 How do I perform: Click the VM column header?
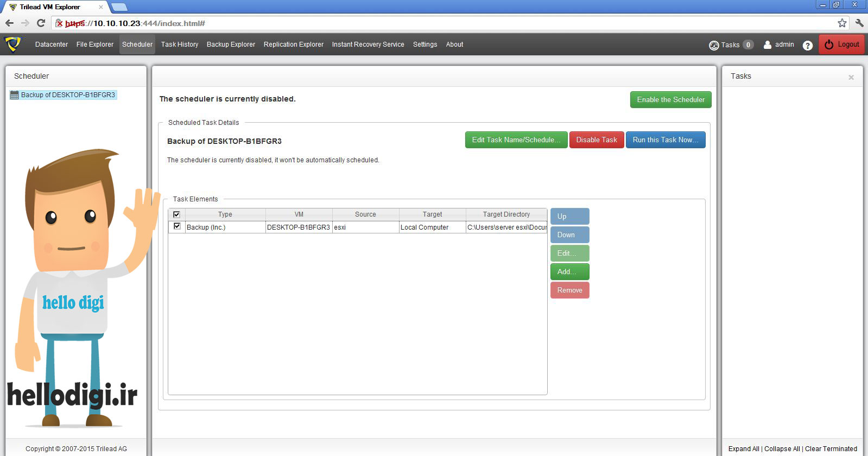[299, 214]
